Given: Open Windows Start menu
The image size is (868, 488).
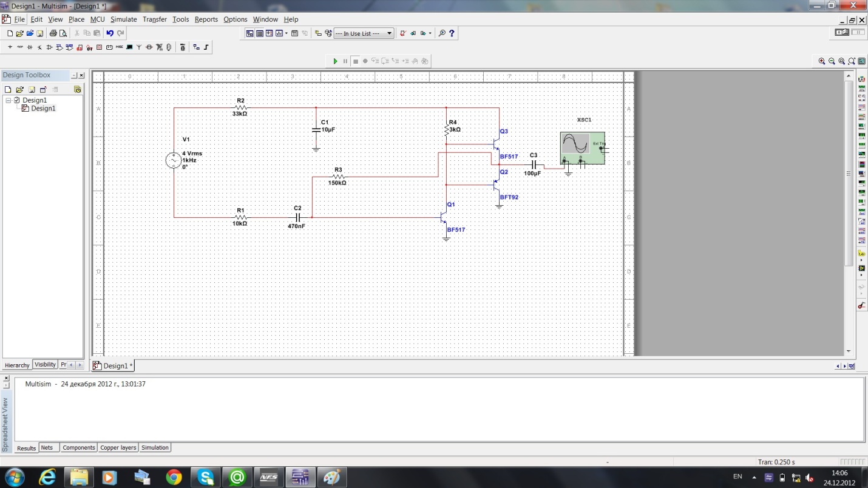Looking at the screenshot, I should (14, 477).
